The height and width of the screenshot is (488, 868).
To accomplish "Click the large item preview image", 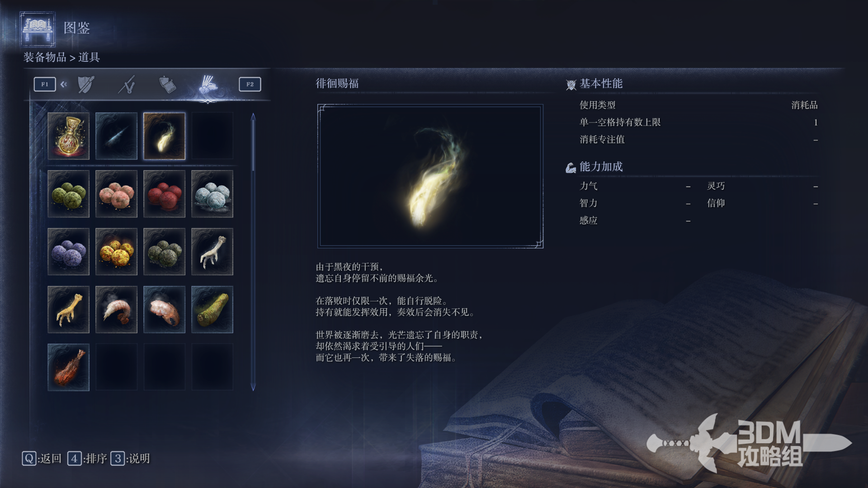I will pos(430,176).
